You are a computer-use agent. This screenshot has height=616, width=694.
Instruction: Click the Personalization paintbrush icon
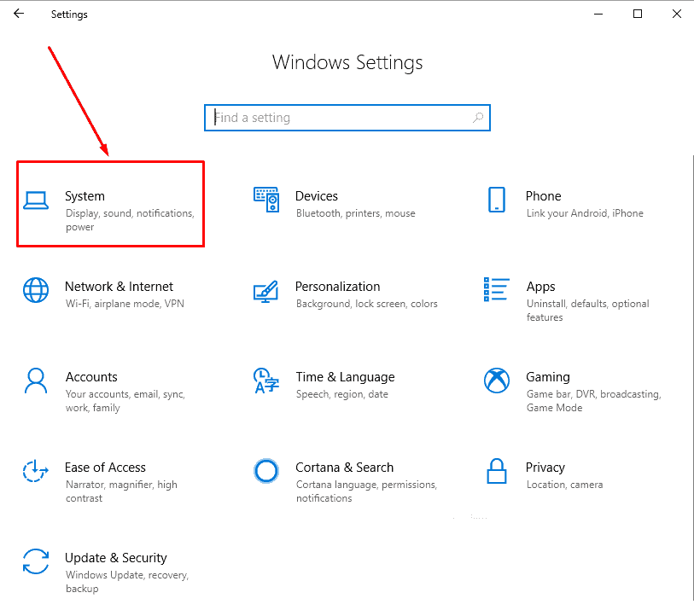click(x=265, y=291)
